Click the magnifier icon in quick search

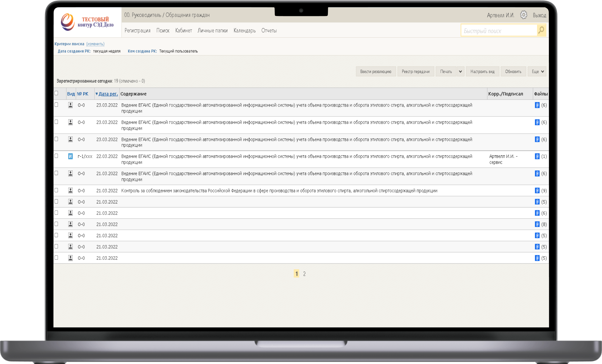(x=541, y=30)
